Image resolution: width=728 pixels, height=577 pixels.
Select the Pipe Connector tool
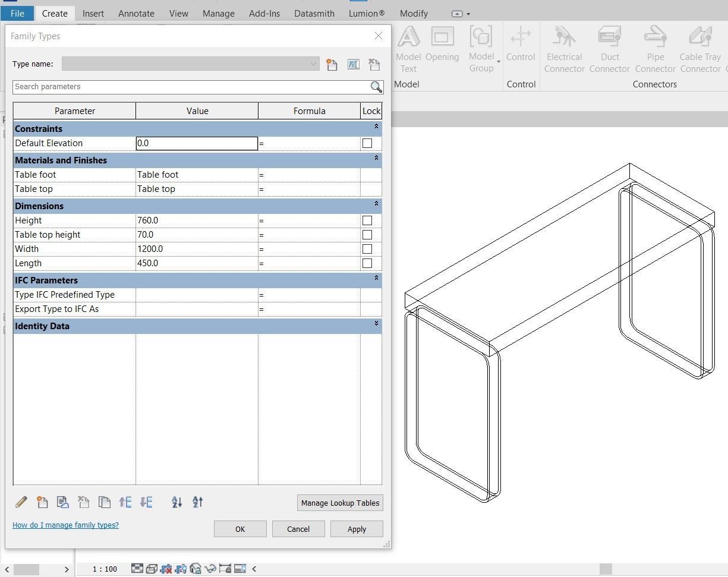point(655,49)
